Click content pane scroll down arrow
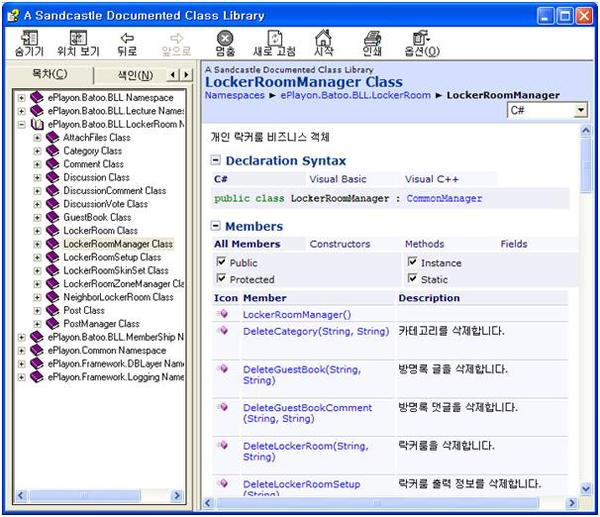 click(585, 489)
